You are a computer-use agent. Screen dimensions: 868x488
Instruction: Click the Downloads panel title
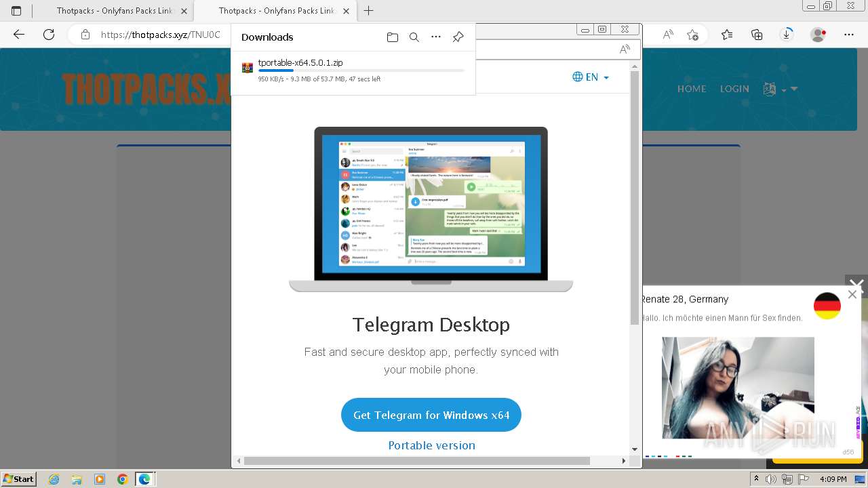point(267,37)
